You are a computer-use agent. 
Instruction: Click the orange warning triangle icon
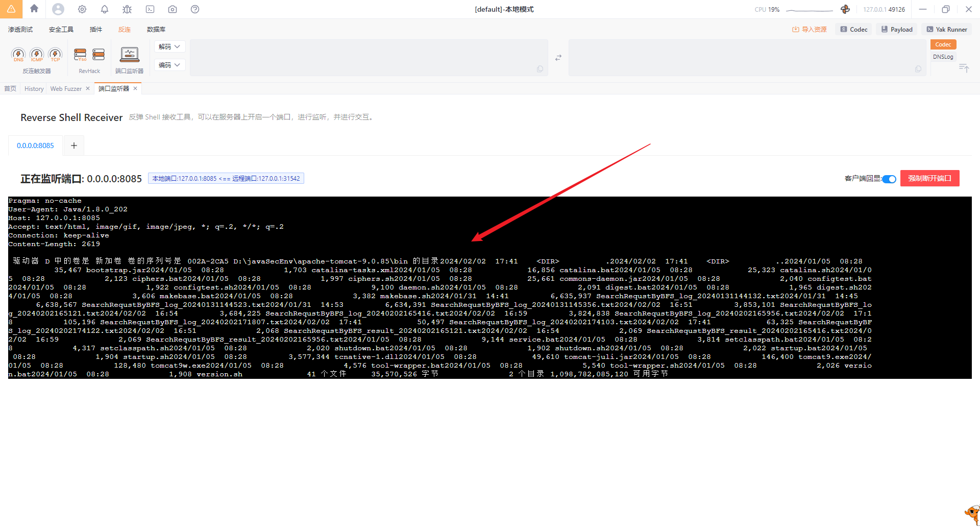[x=11, y=9]
